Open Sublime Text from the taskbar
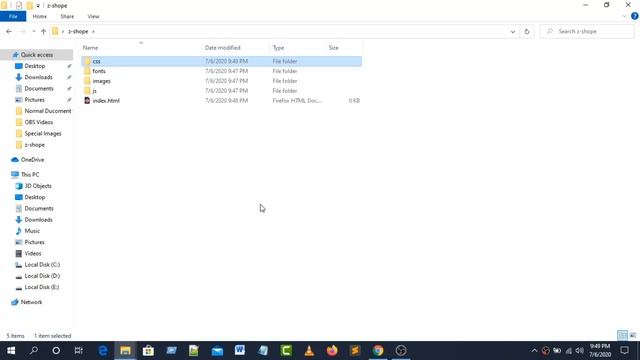The height and width of the screenshot is (360, 640). (x=355, y=351)
